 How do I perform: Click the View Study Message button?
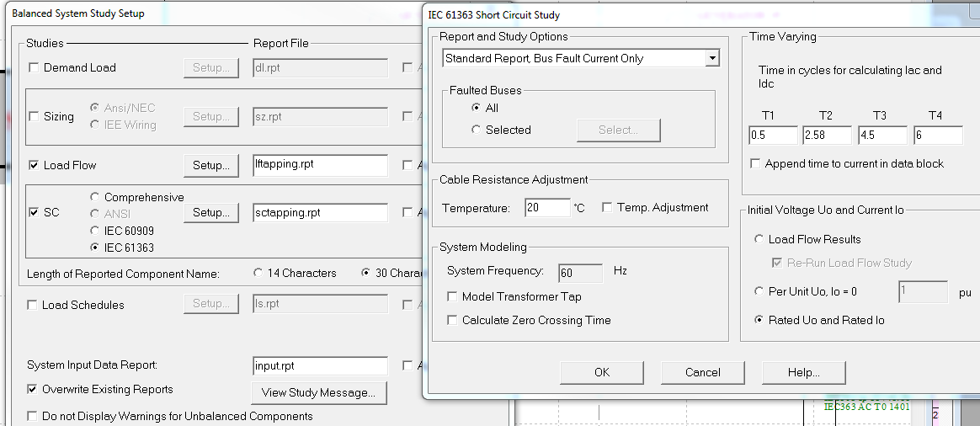coord(318,392)
